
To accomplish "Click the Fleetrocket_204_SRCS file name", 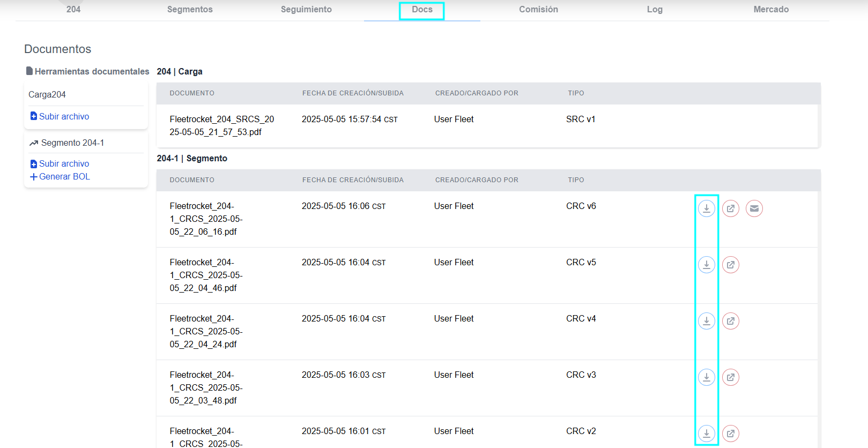I will 222,125.
